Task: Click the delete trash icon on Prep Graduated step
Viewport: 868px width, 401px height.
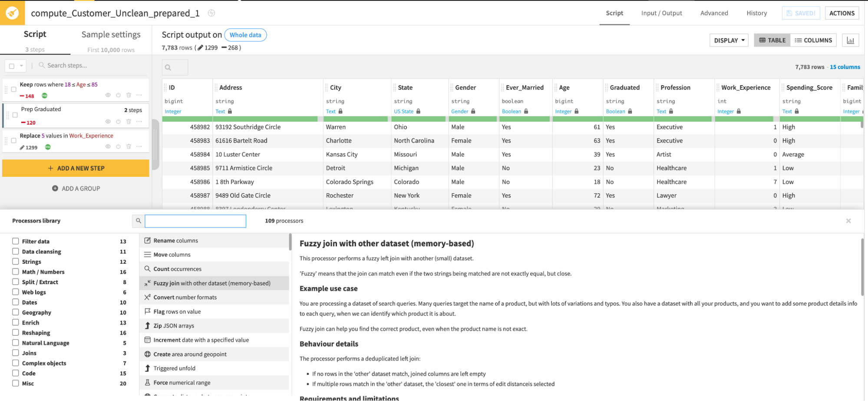Action: 129,122
